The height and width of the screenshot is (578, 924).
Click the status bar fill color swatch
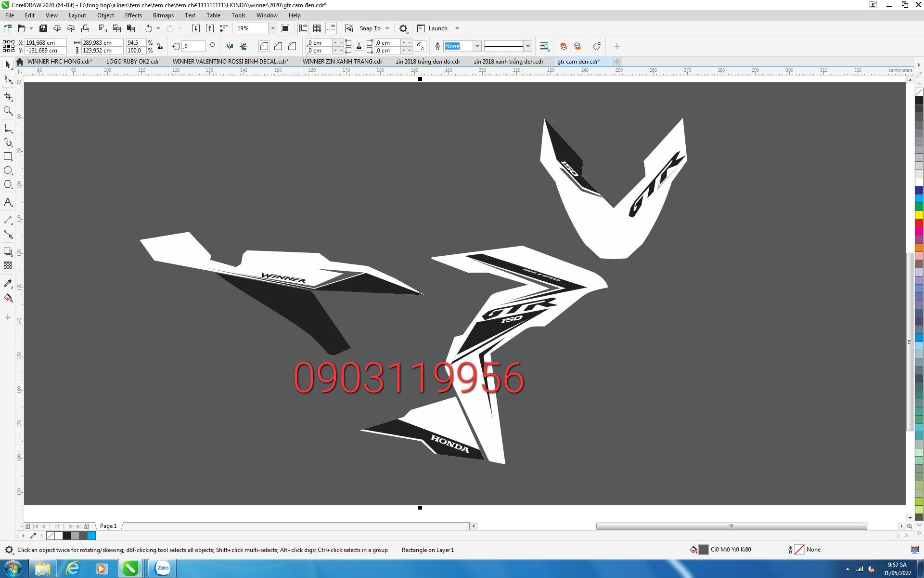[x=704, y=550]
